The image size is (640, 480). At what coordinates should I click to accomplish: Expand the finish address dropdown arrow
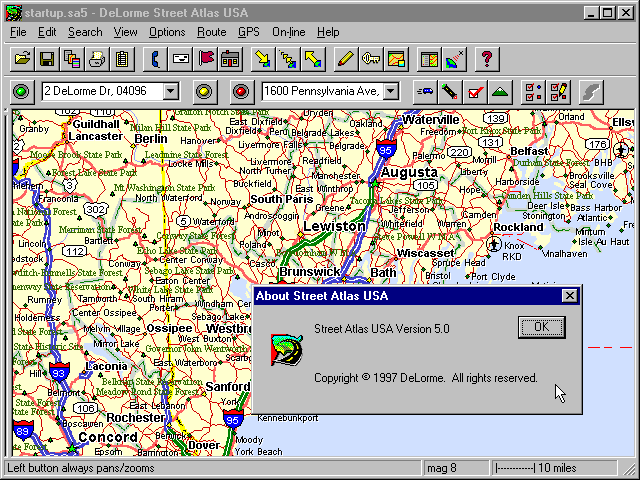click(x=391, y=91)
